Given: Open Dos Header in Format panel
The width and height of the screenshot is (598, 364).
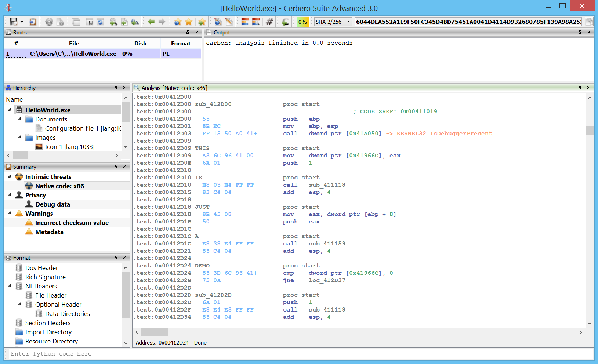Looking at the screenshot, I should [x=41, y=268].
